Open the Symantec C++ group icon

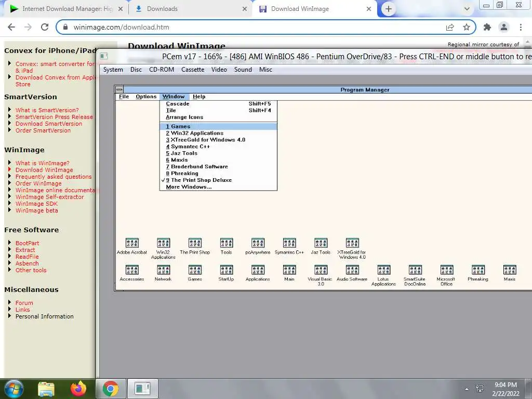click(289, 243)
